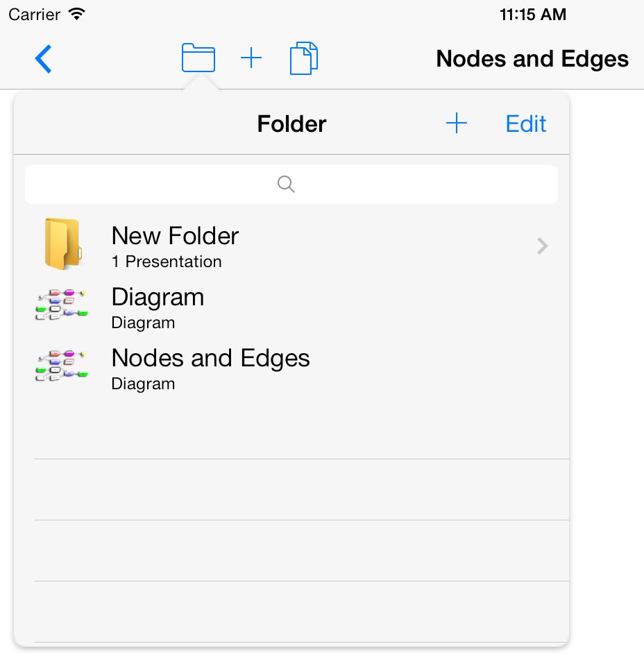
Task: Tap the folder icon in toolbar
Action: 198,58
